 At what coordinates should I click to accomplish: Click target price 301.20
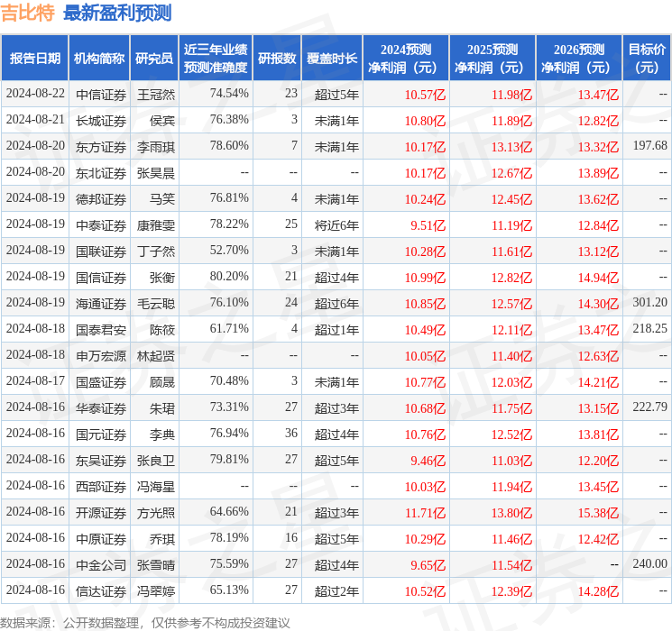650,303
